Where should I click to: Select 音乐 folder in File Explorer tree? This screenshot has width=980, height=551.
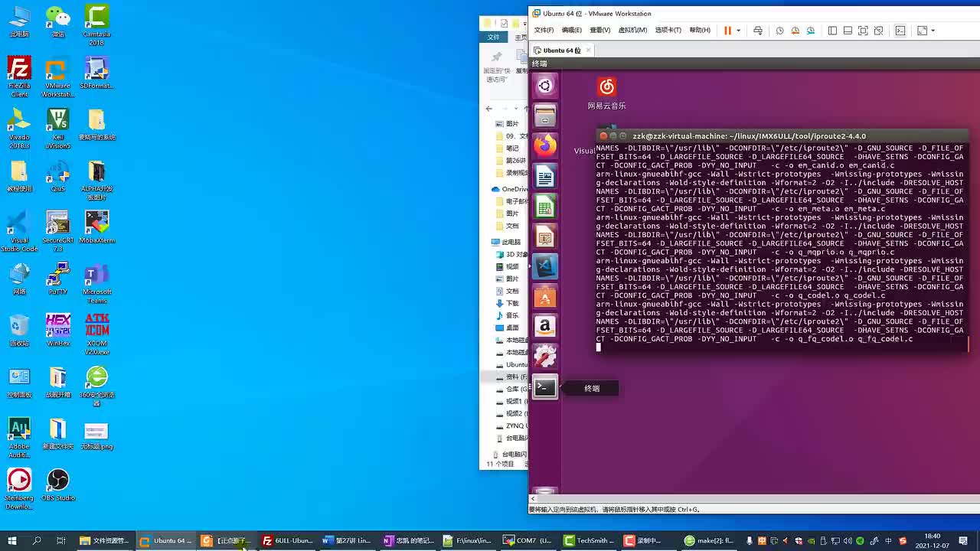[507, 315]
